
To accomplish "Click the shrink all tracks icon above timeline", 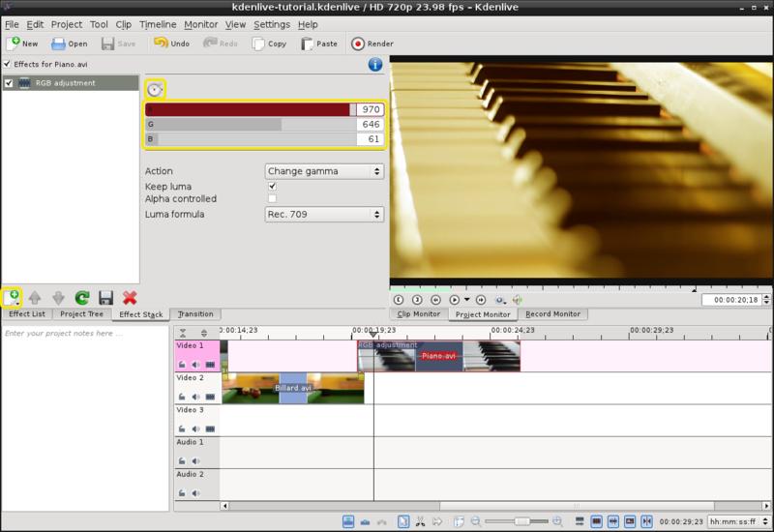I will (183, 333).
